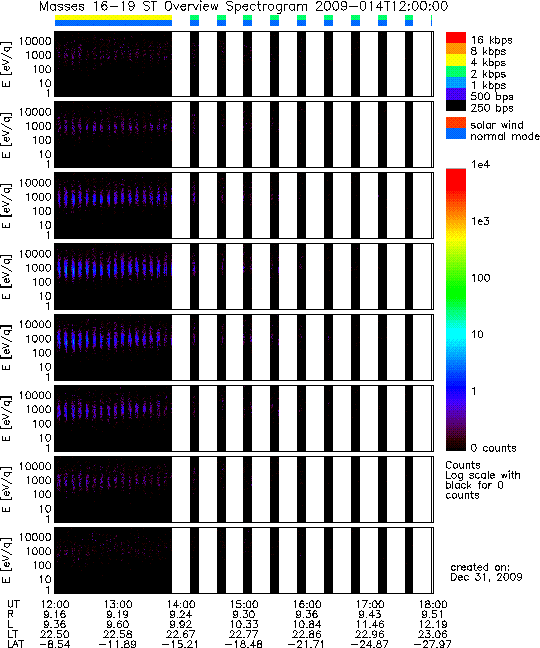This screenshot has width=540, height=648.
Task: Click the LT value '23.06'
Action: (x=433, y=634)
